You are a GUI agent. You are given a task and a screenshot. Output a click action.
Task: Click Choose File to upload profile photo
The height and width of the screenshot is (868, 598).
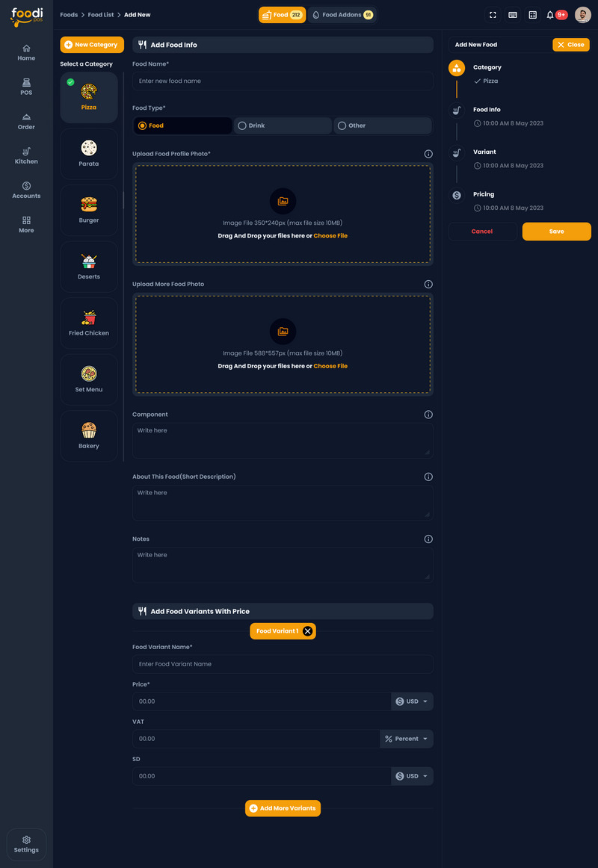pyautogui.click(x=331, y=235)
